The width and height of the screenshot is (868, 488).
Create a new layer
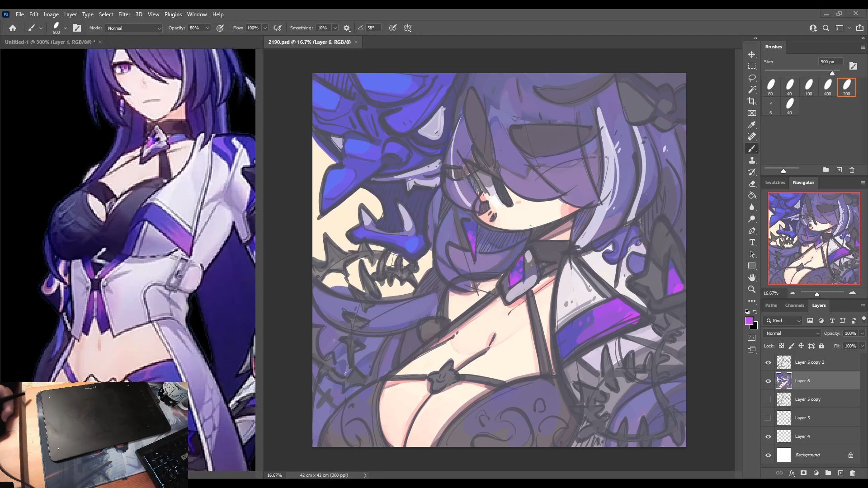(x=840, y=473)
